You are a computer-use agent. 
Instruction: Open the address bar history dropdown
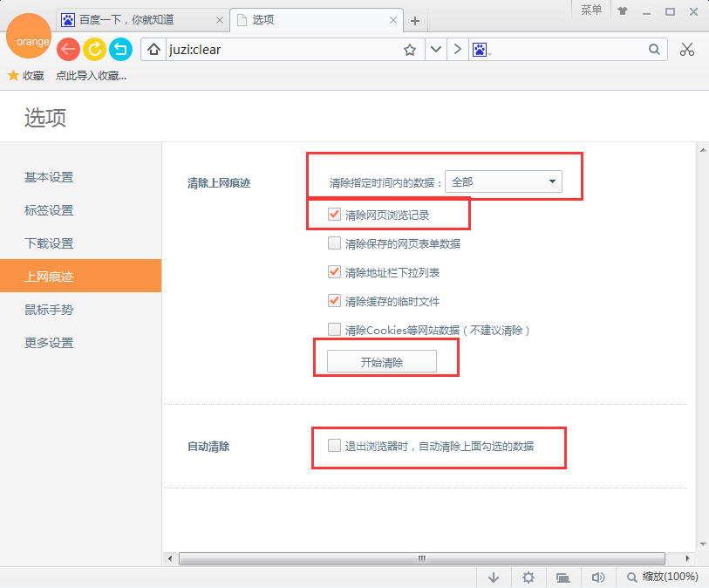435,50
